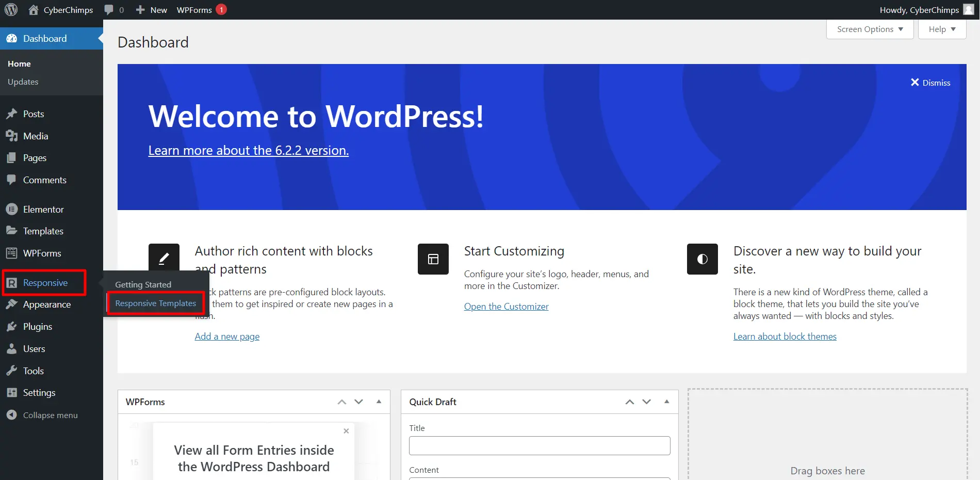Go to Home under Dashboard
980x480 pixels.
pos(19,63)
